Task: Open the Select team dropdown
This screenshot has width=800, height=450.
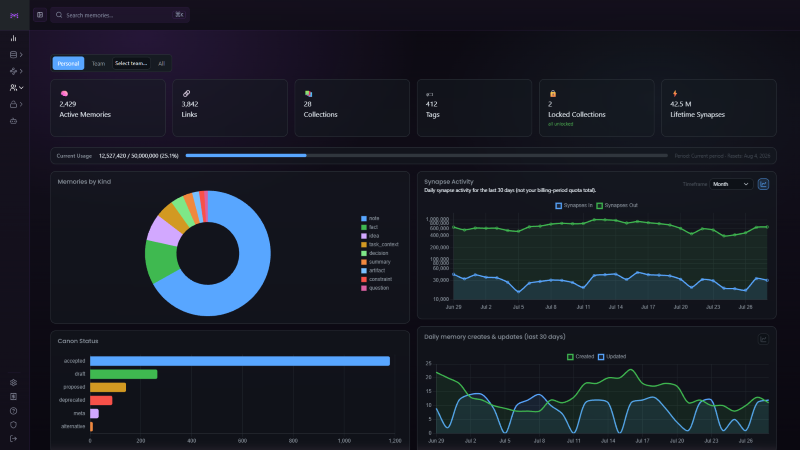Action: coord(131,63)
